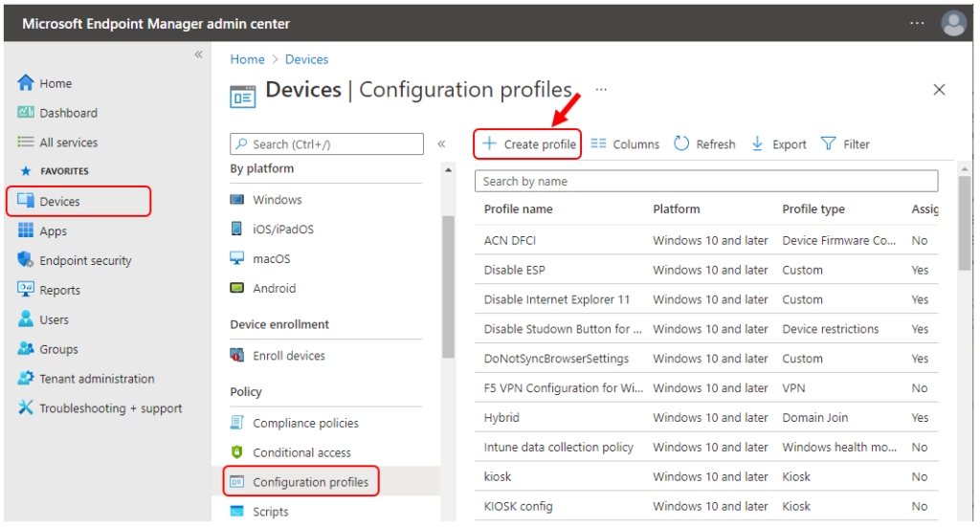Click the Enroll devices icon
Image resolution: width=980 pixels, height=527 pixels.
[237, 355]
